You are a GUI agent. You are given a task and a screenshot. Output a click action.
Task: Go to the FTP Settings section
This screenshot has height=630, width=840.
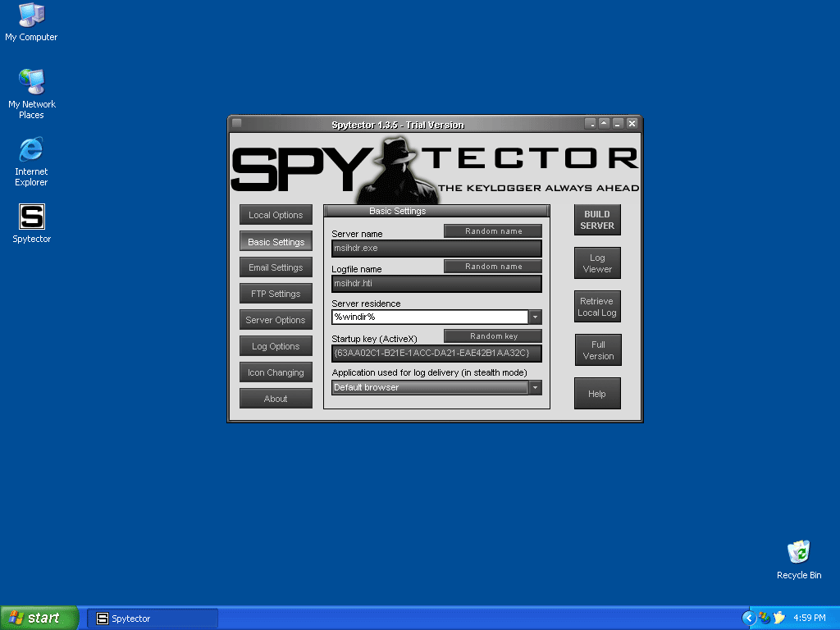click(276, 294)
